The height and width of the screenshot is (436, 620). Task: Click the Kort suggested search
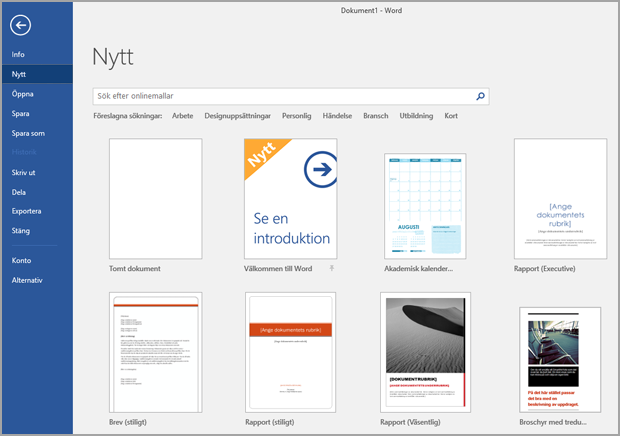click(451, 116)
